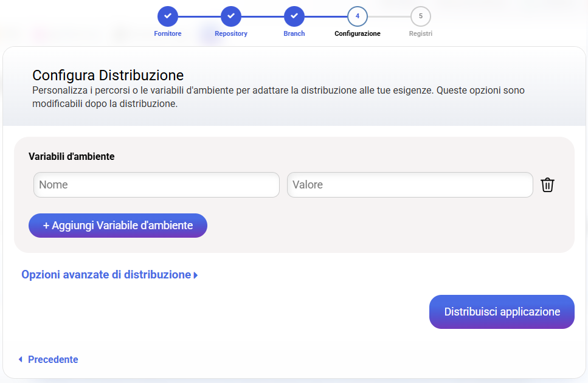
Task: Focus the Nome input field
Action: [x=156, y=185]
